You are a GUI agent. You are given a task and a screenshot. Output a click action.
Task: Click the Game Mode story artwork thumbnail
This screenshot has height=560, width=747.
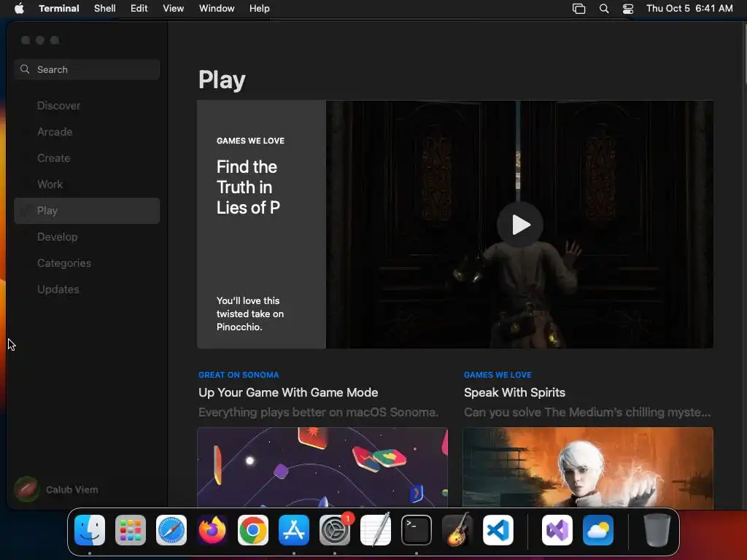322,467
